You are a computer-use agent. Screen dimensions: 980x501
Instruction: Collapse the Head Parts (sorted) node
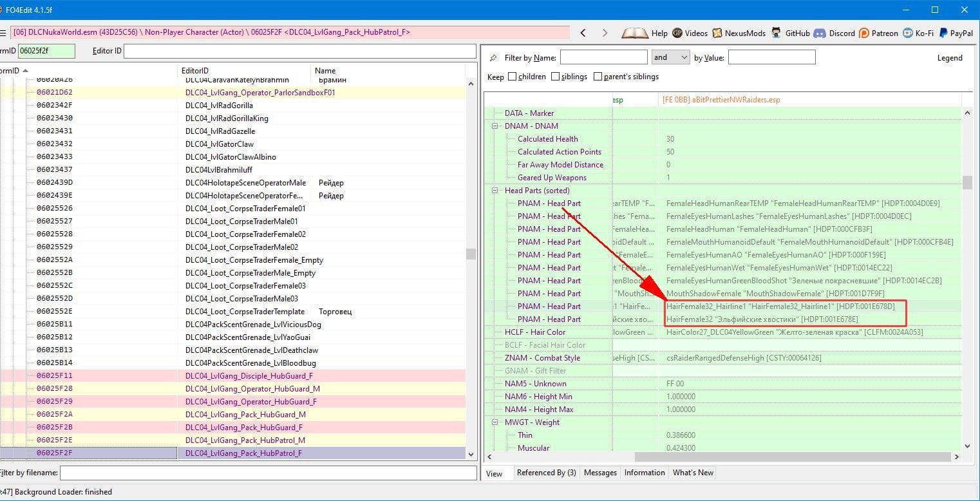point(495,191)
